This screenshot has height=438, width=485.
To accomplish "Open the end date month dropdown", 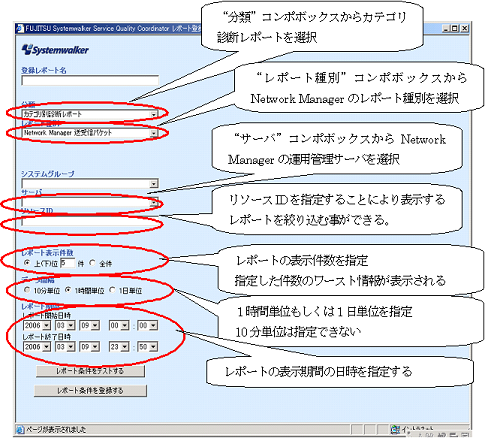I will [x=65, y=347].
